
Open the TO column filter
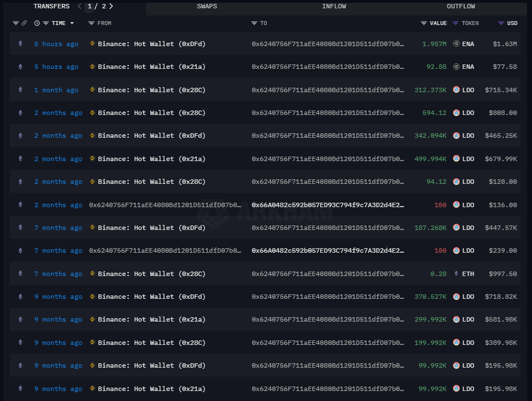click(x=254, y=23)
